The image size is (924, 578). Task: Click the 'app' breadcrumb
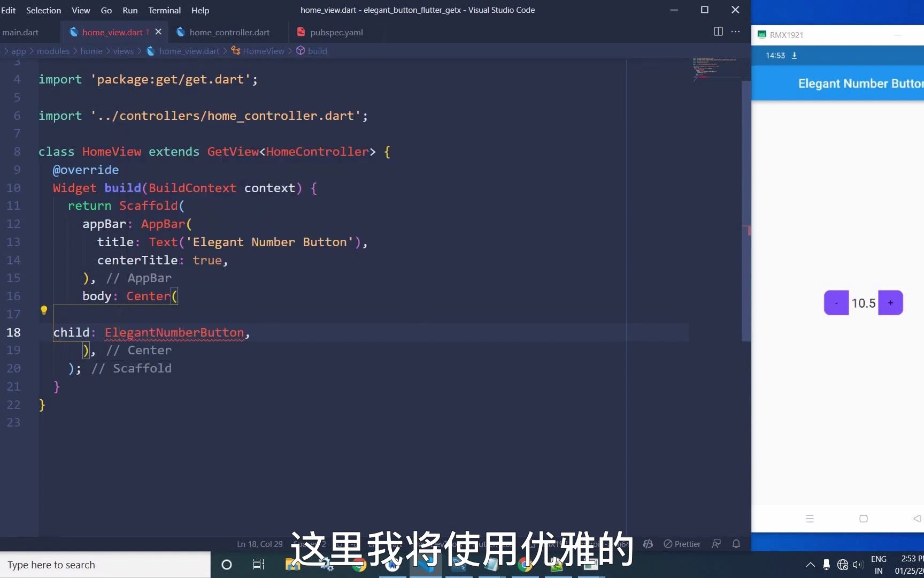pyautogui.click(x=19, y=51)
